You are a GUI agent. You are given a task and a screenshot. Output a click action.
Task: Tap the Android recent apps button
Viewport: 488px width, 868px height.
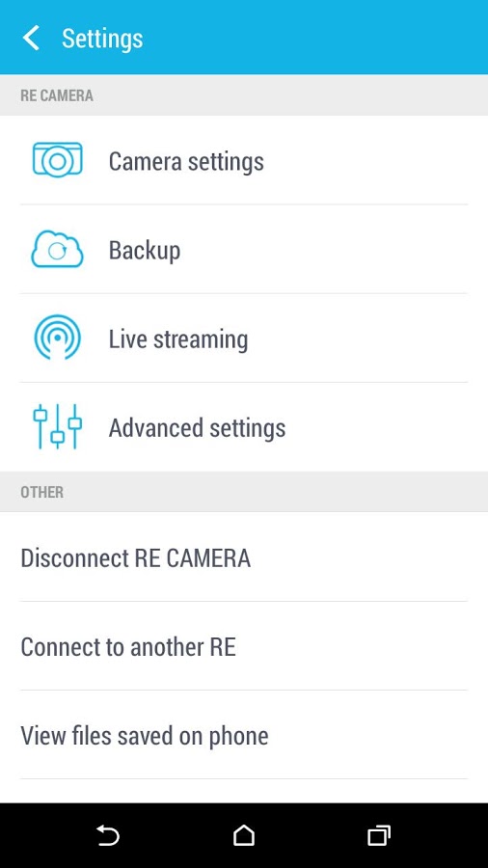[x=379, y=835]
